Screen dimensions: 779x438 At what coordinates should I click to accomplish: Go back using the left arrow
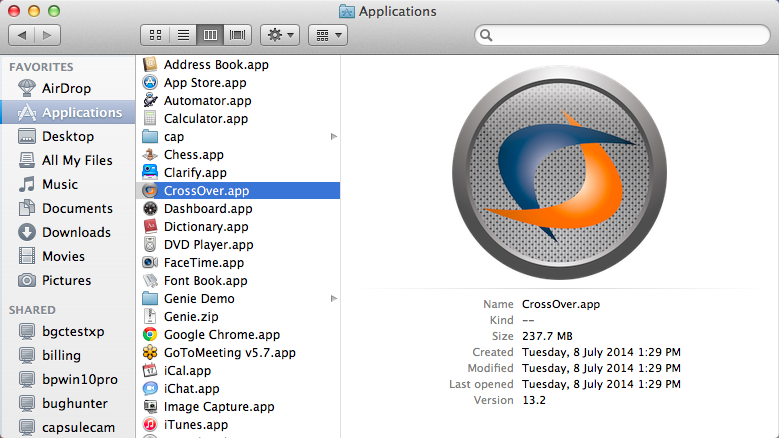pyautogui.click(x=21, y=35)
